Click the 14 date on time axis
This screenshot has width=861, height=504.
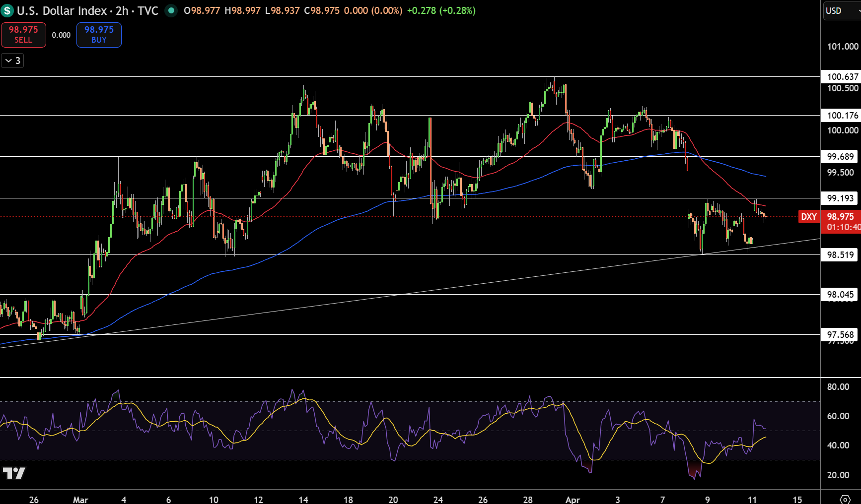pos(303,500)
